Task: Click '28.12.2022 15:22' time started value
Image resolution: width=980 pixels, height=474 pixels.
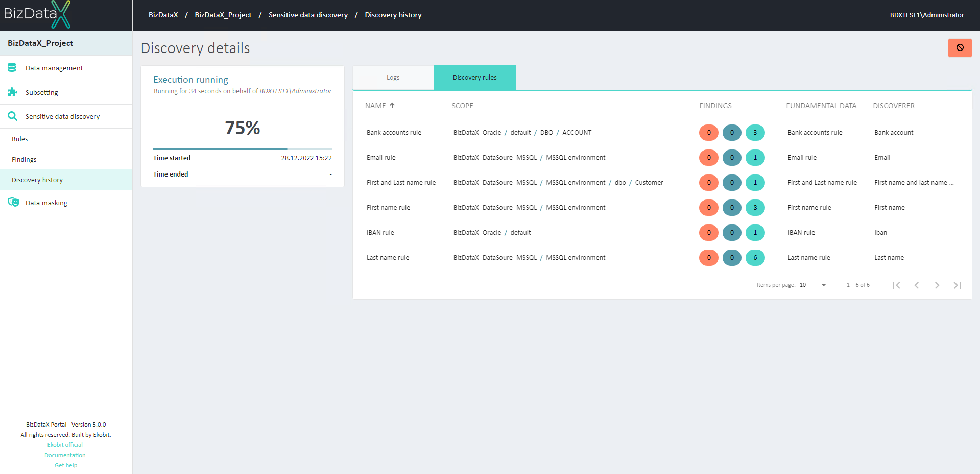Action: coord(306,158)
